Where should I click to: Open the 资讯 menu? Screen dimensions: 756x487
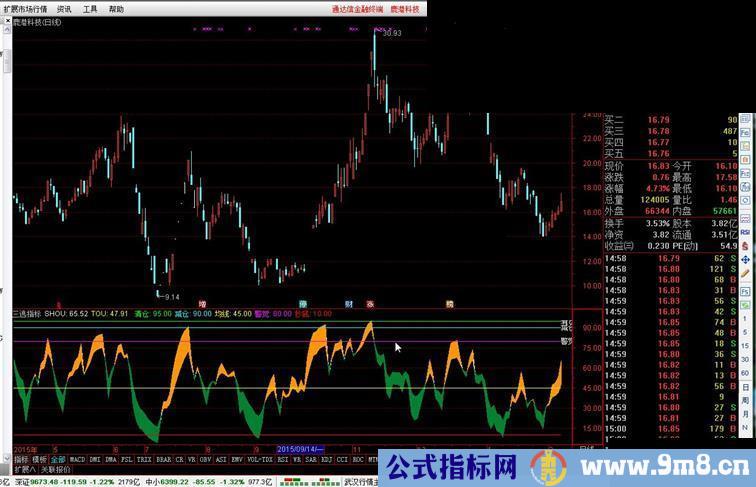click(x=64, y=8)
